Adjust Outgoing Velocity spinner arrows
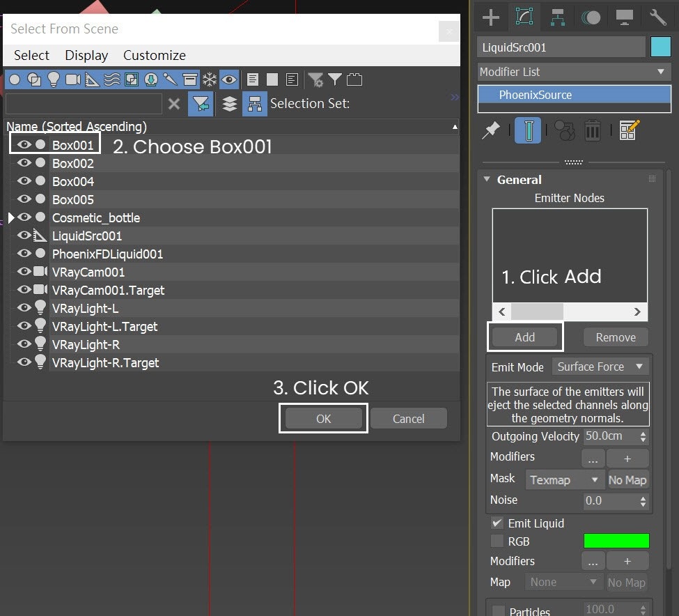This screenshot has width=679, height=616. click(x=643, y=436)
